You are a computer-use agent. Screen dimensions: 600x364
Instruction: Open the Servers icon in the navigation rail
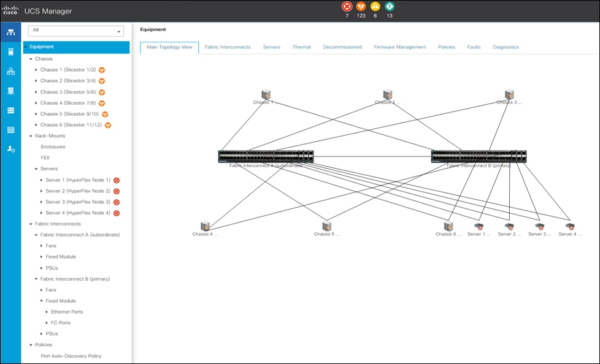10,52
